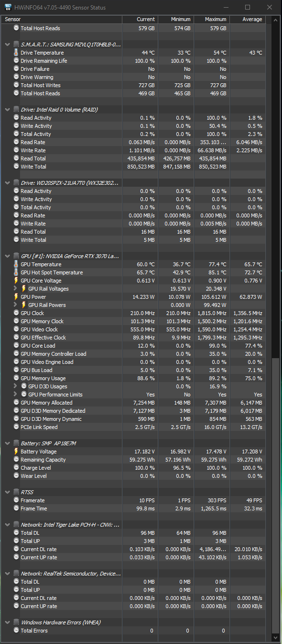Click the chip icon beside the RTSS group
The width and height of the screenshot is (282, 644).
(16, 492)
